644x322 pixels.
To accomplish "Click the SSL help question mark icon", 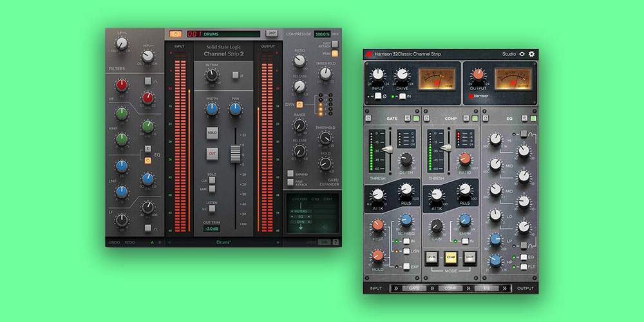I will (x=335, y=242).
